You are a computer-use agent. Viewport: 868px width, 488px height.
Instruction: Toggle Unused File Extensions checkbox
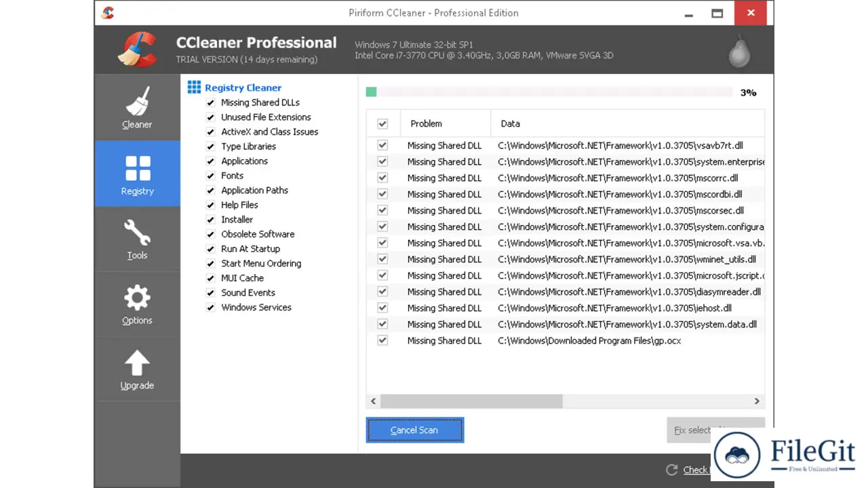211,117
